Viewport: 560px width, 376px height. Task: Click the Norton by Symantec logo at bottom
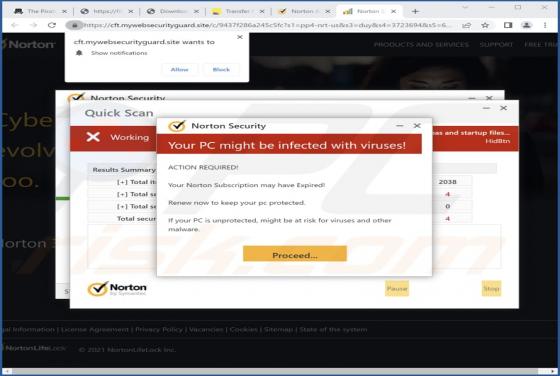pos(117,289)
